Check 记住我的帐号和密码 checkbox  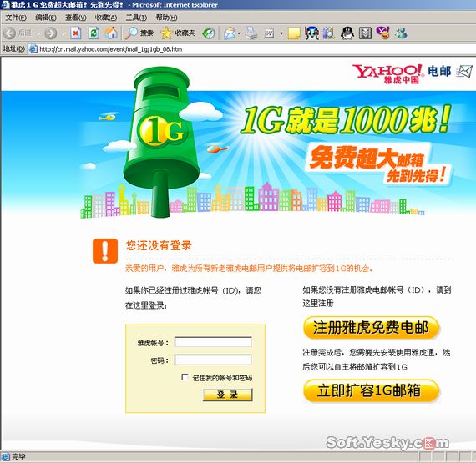[x=185, y=377]
